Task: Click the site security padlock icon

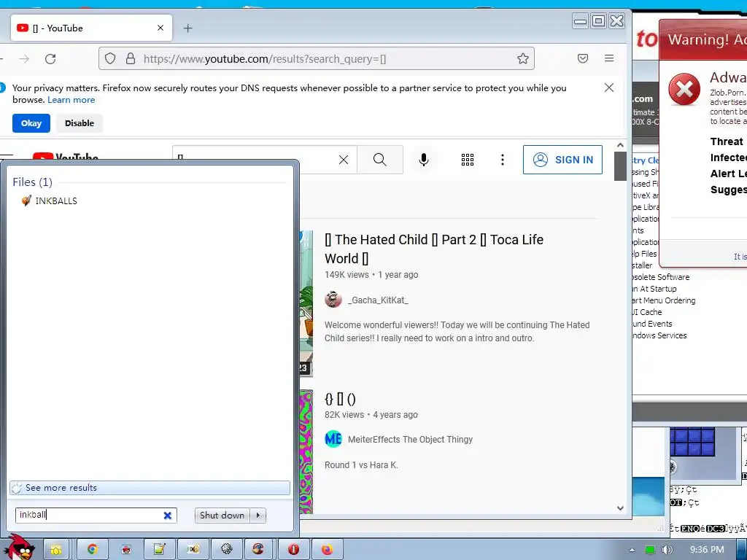Action: pyautogui.click(x=131, y=58)
